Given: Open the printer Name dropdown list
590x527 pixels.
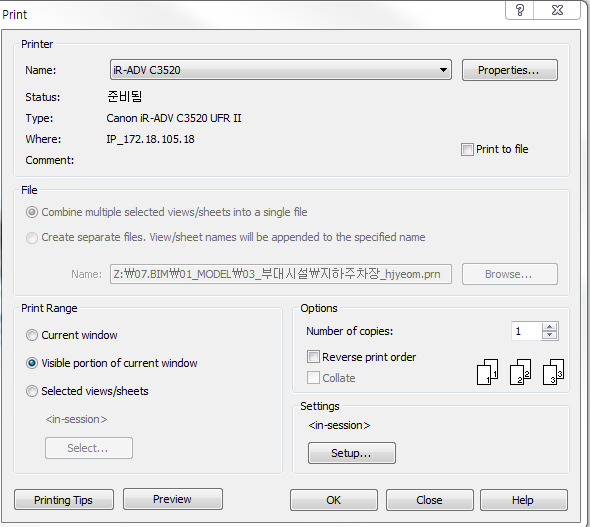Looking at the screenshot, I should pos(281,70).
